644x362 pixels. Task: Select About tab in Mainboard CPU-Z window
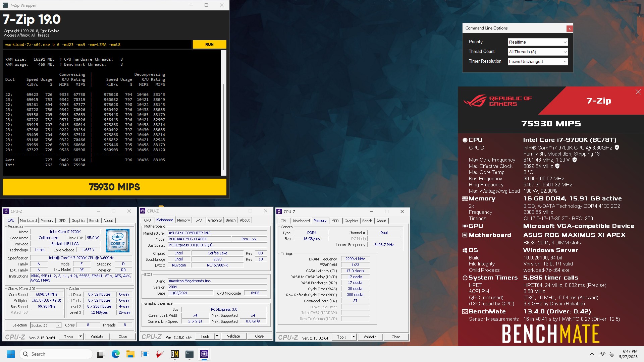coord(245,220)
